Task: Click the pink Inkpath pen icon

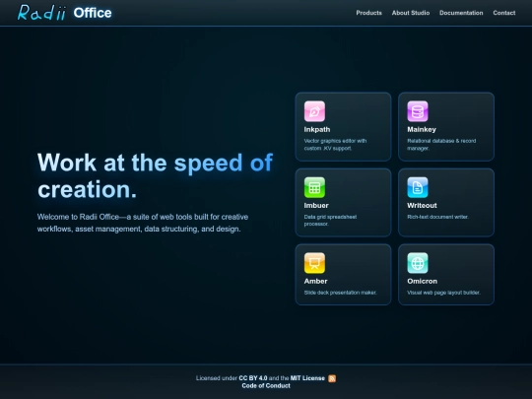Action: [314, 111]
